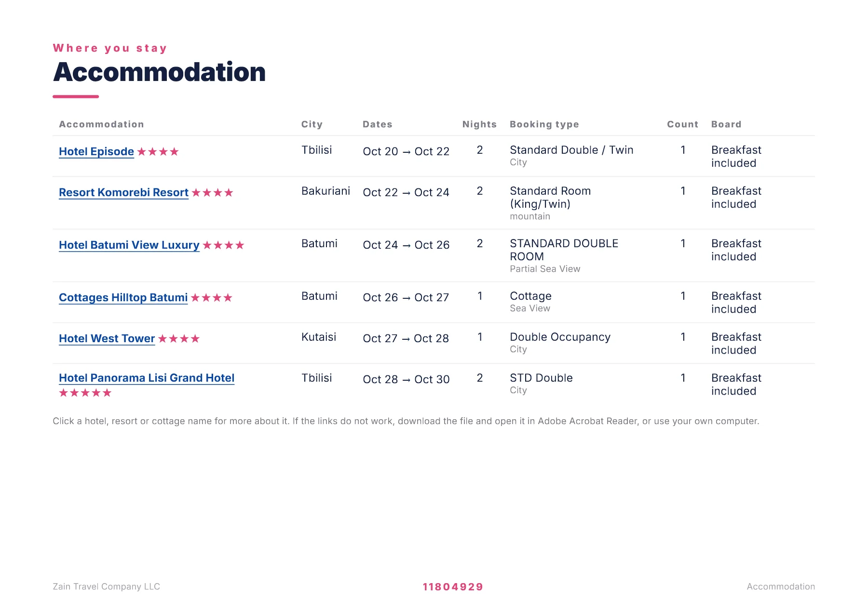This screenshot has height=613, width=868.
Task: Click the 'mountain' room note
Action: point(530,216)
